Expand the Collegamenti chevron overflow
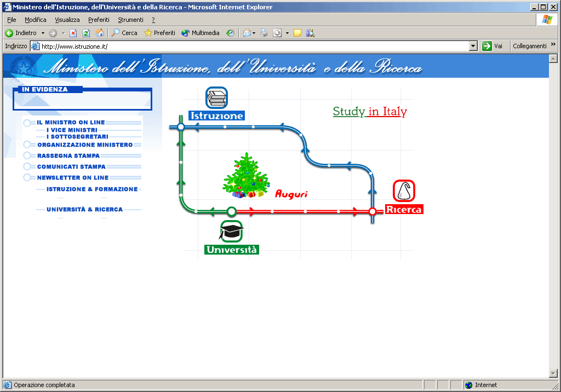561x392 pixels. (553, 44)
